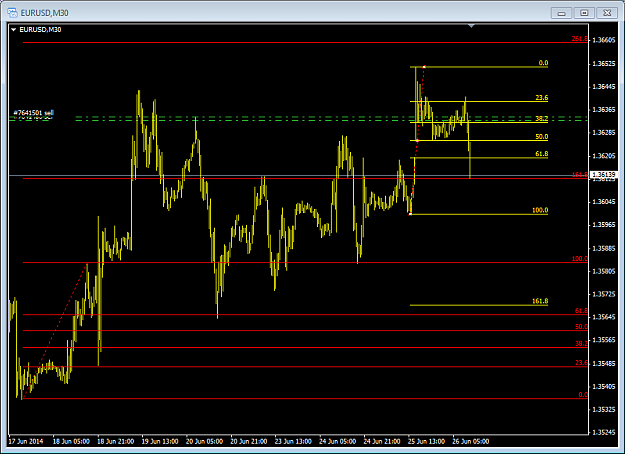Select the #7641501 sell order label

point(33,113)
